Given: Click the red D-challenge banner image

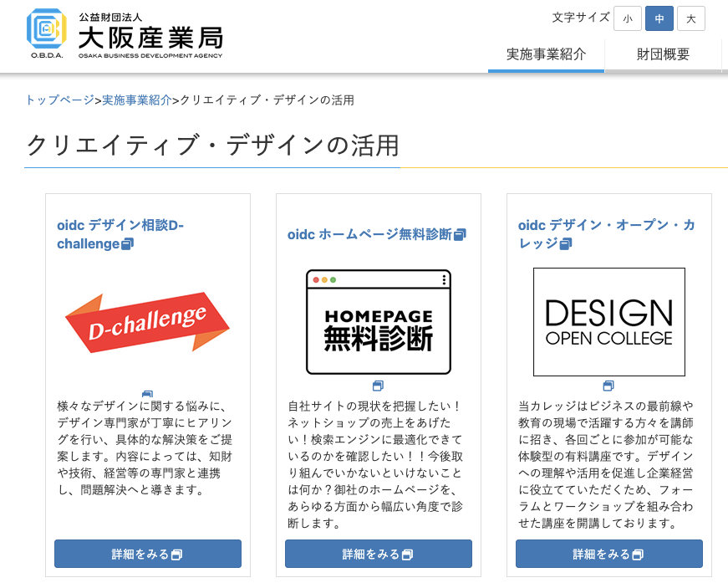Looking at the screenshot, I should (x=147, y=320).
